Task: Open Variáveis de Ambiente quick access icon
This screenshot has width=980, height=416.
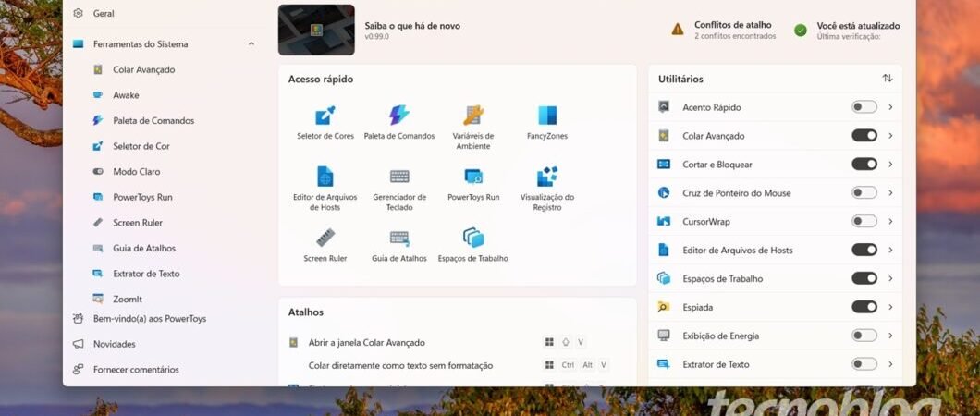Action: coord(473,116)
